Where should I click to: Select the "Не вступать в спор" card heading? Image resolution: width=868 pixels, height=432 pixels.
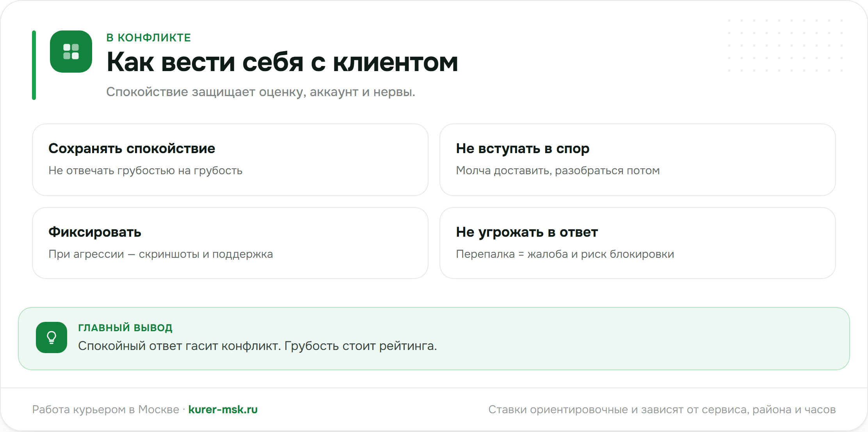coord(523,148)
